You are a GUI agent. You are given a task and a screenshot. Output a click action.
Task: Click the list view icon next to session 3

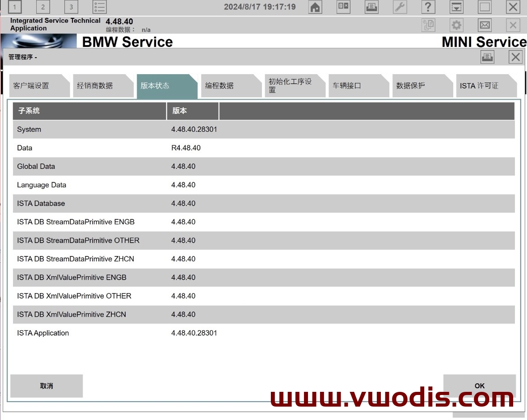click(99, 7)
